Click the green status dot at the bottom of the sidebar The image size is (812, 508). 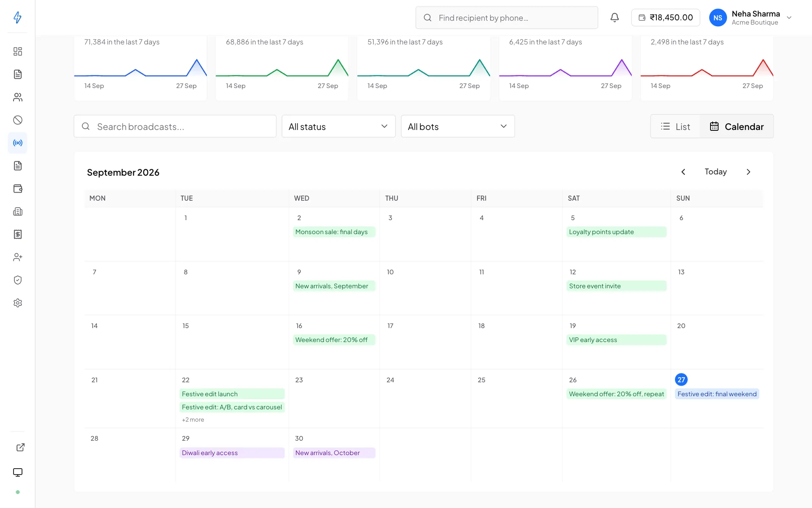click(18, 492)
